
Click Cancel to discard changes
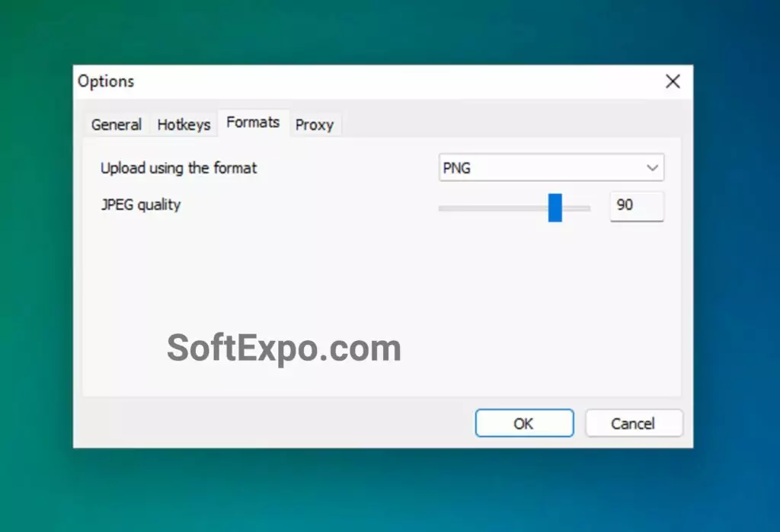[634, 423]
